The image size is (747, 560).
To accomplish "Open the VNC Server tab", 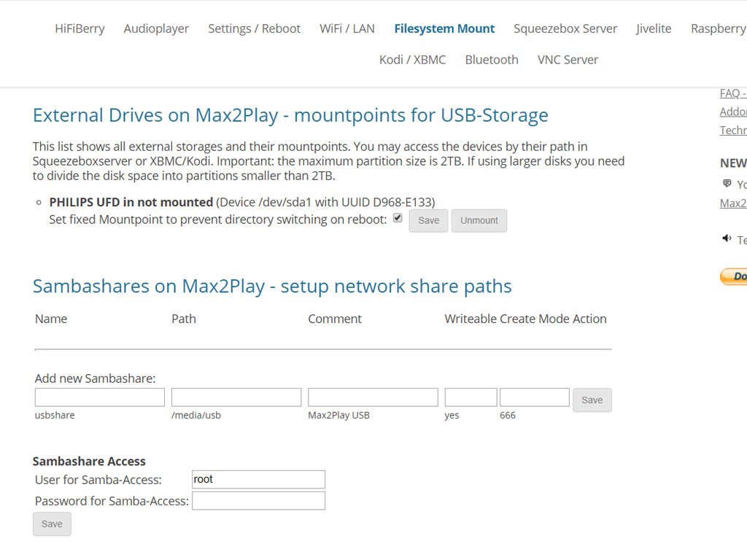I will [x=568, y=60].
